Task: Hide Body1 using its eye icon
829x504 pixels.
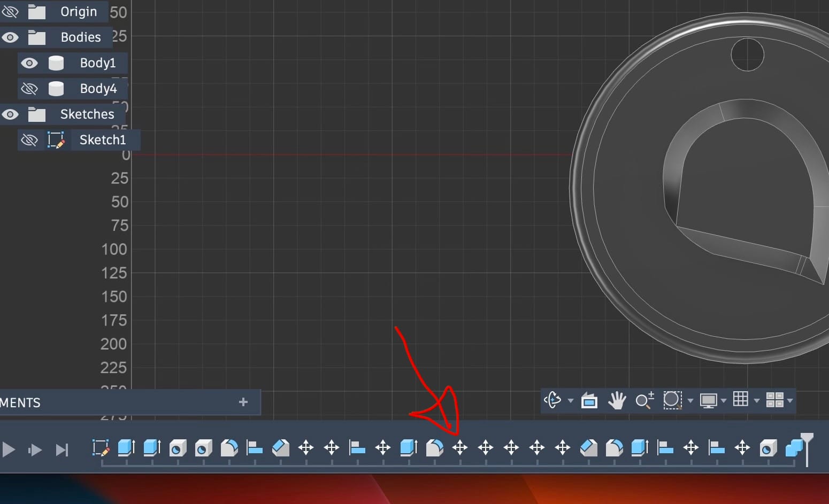Action: pos(29,63)
